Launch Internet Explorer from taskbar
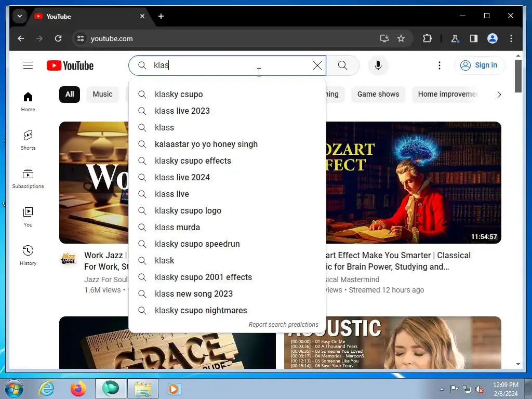 (x=46, y=389)
